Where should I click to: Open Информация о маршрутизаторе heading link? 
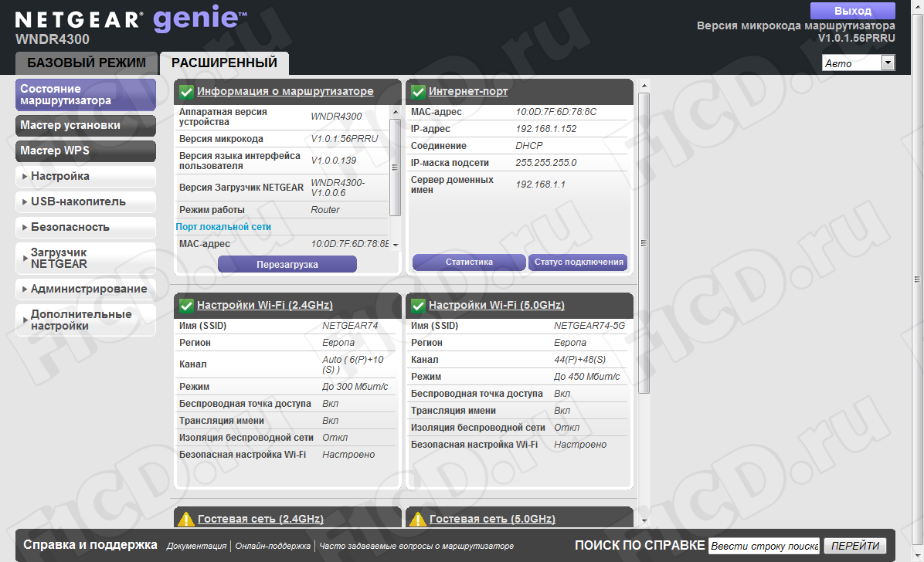tap(285, 91)
